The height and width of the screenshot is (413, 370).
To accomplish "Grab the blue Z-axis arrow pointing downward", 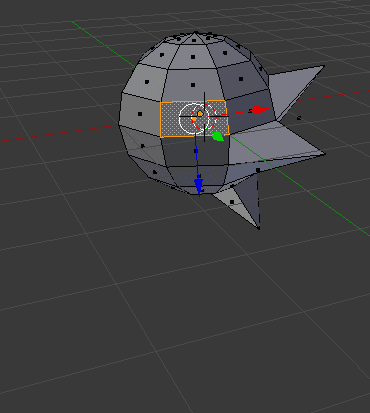I will click(199, 186).
